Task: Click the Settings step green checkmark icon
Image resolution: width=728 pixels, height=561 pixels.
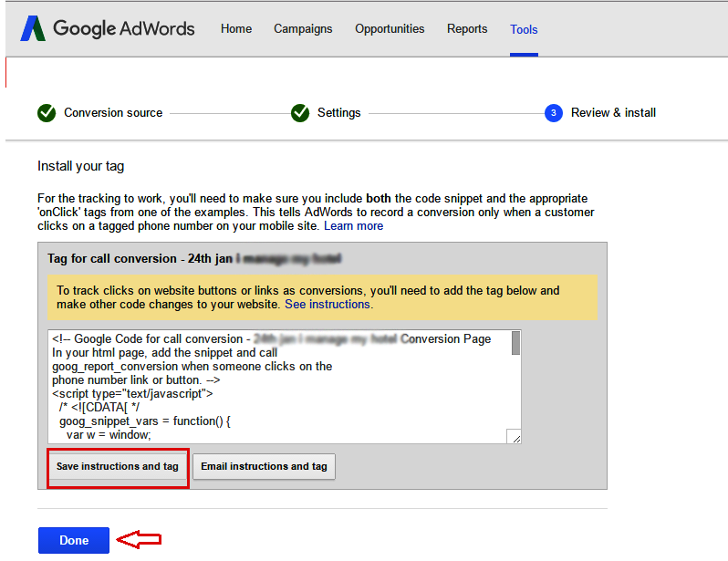Action: (x=300, y=113)
